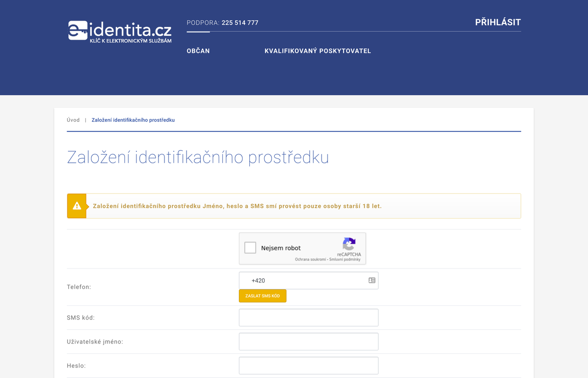Focus the Heslo password field
Screen dimensions: 588x378
coord(308,366)
